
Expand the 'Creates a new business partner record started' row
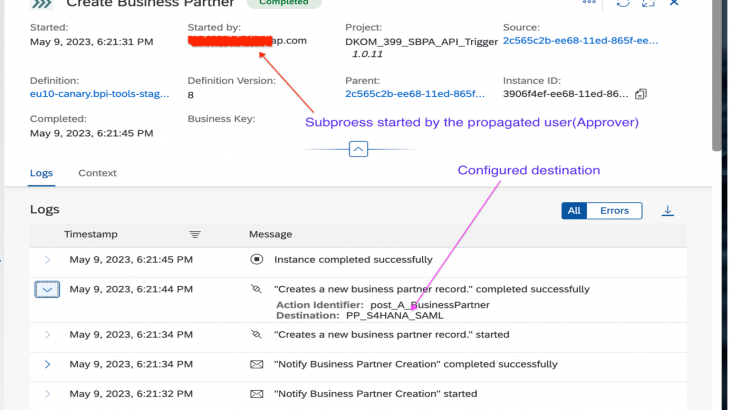coord(47,335)
